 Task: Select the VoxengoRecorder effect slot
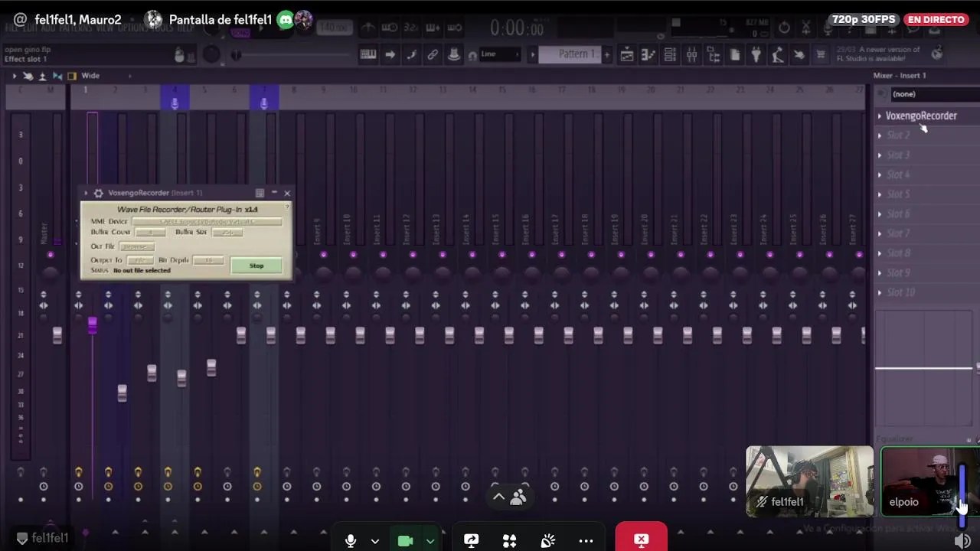point(921,116)
